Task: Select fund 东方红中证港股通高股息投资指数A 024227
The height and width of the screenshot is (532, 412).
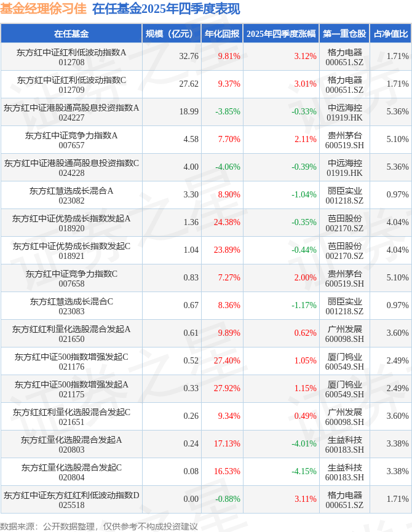Action: coord(71,112)
